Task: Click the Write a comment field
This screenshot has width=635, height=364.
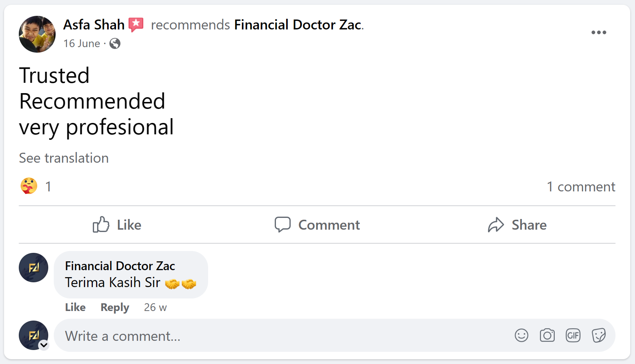Action: pyautogui.click(x=280, y=336)
